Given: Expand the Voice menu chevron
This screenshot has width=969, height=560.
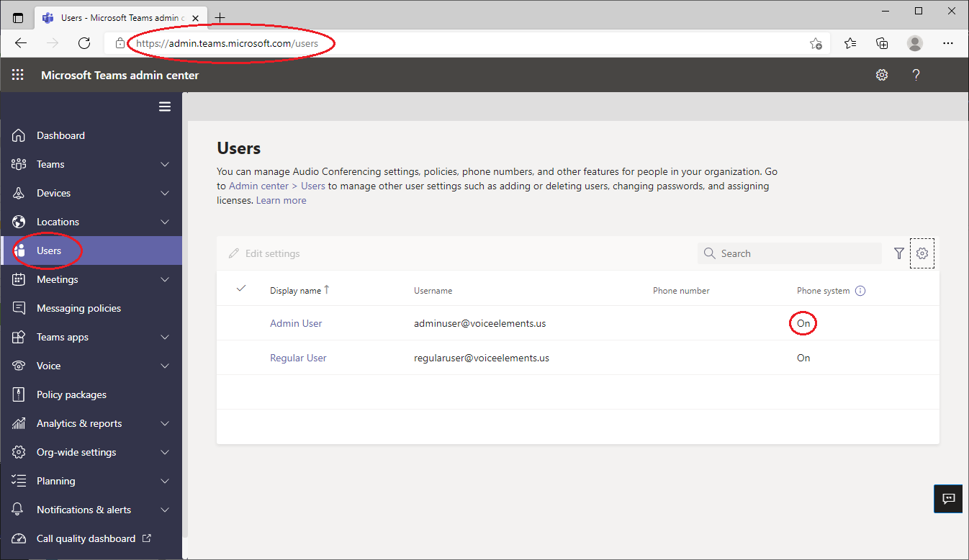Looking at the screenshot, I should coord(165,366).
